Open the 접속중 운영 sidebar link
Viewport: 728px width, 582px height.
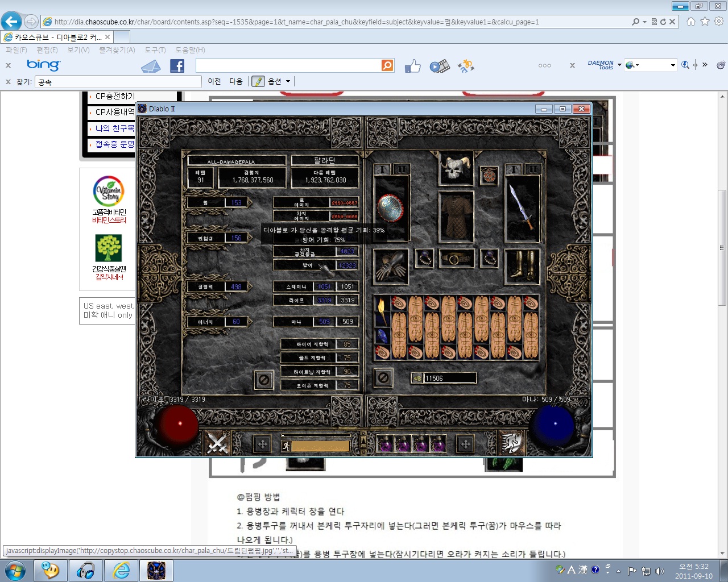click(x=115, y=144)
